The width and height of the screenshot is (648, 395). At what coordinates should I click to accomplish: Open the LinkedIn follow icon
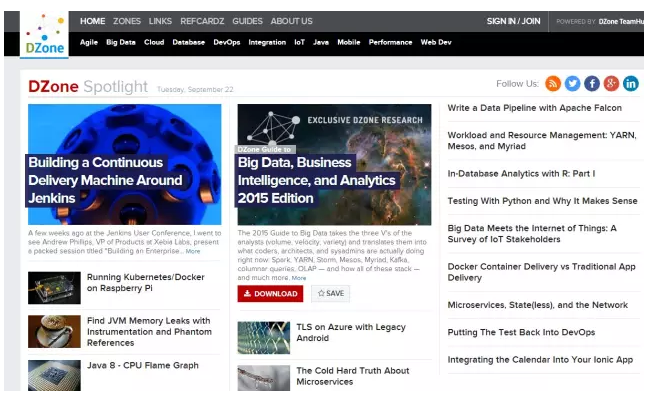631,83
